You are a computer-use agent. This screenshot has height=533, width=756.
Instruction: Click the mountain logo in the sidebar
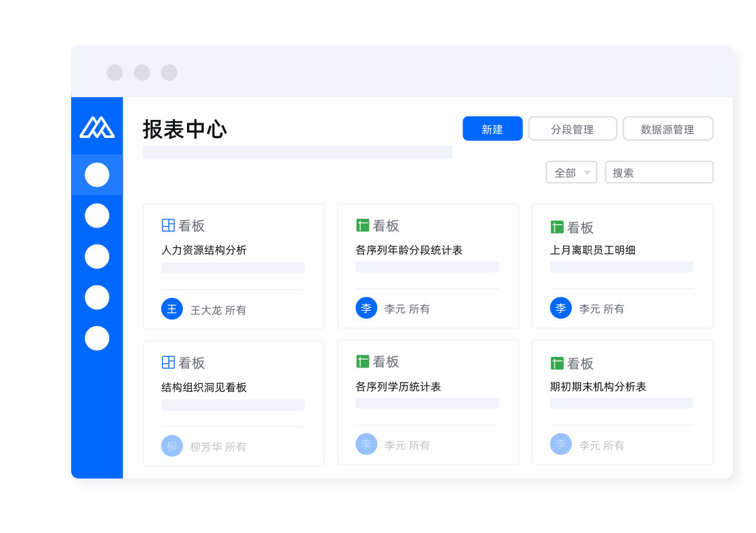click(97, 127)
